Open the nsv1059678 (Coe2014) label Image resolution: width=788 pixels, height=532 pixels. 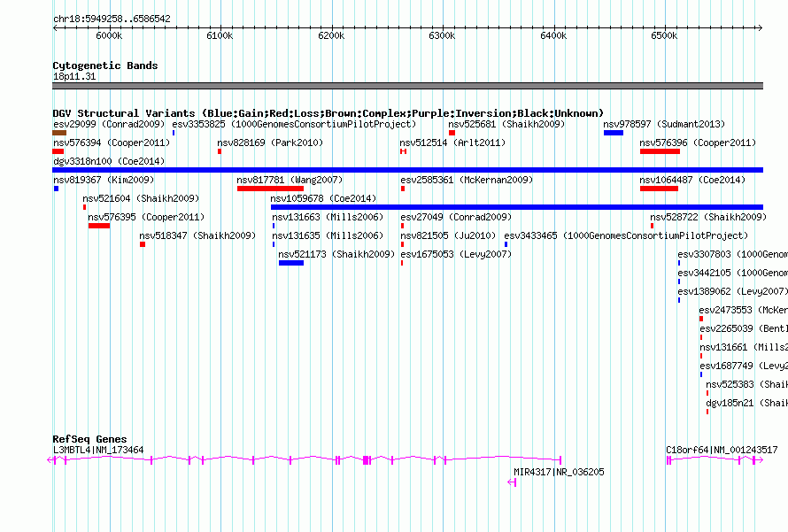(323, 198)
